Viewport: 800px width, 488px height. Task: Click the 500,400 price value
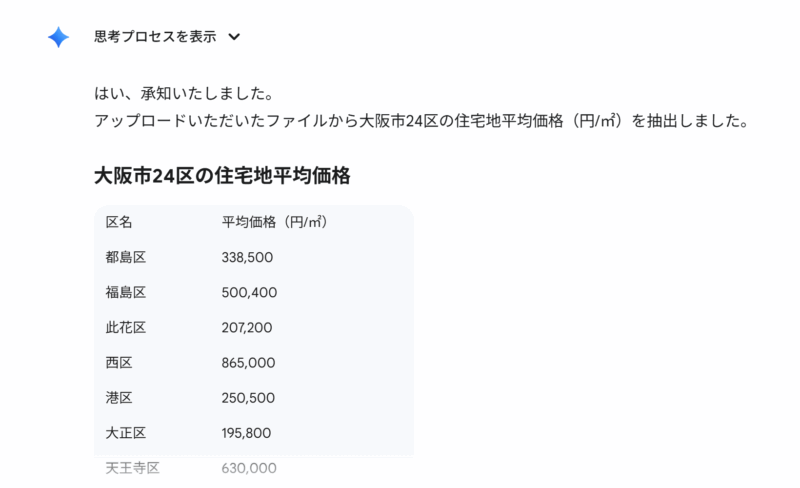pyautogui.click(x=249, y=292)
